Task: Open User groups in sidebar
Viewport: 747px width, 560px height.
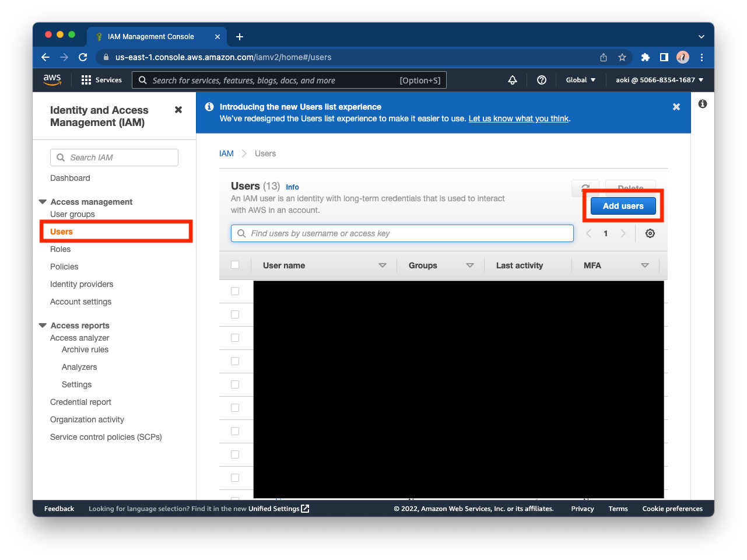Action: (72, 214)
